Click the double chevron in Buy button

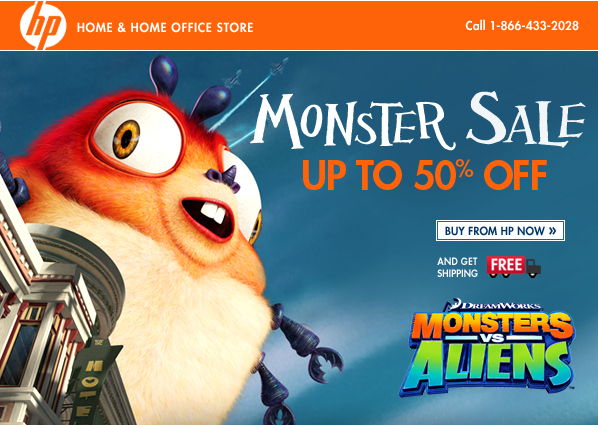click(552, 230)
